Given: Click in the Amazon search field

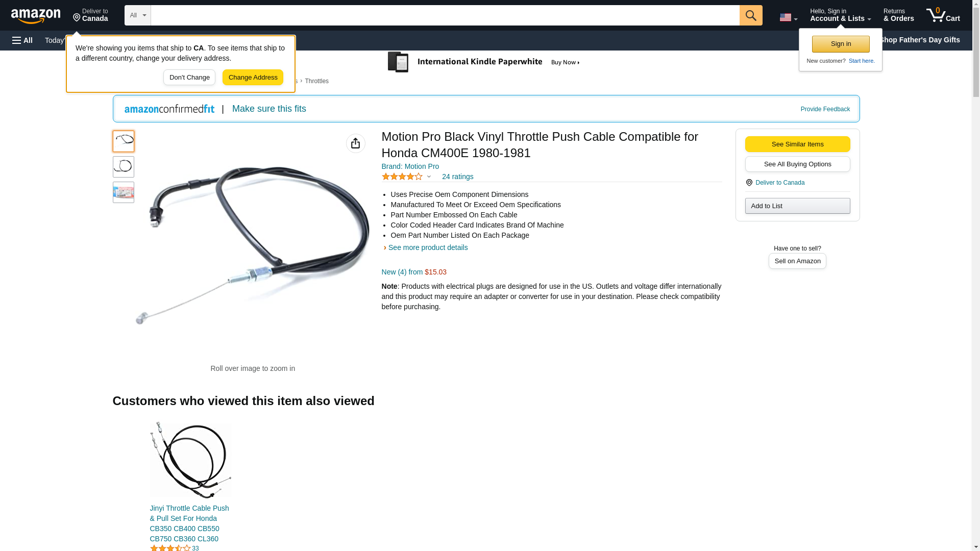Looking at the screenshot, I should tap(445, 15).
